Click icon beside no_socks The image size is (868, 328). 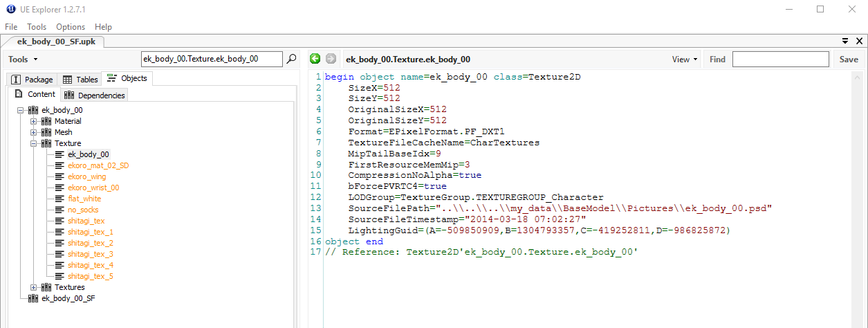point(59,210)
